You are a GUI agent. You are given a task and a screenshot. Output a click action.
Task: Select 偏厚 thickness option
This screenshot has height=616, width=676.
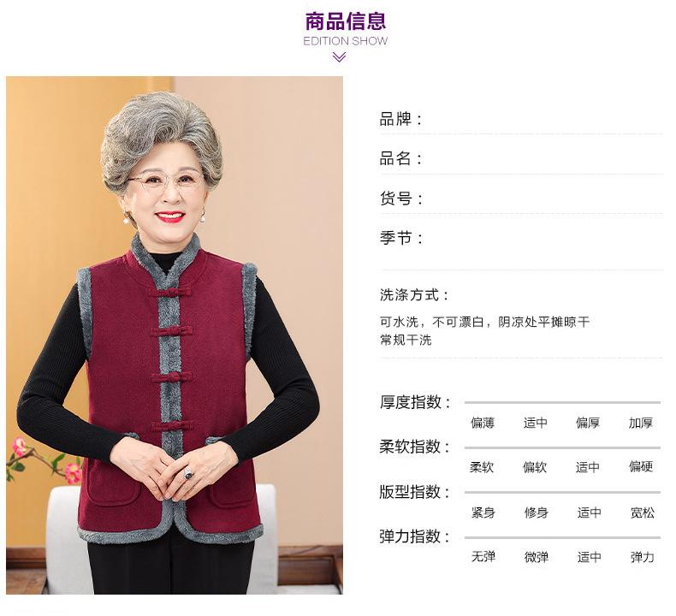588,423
